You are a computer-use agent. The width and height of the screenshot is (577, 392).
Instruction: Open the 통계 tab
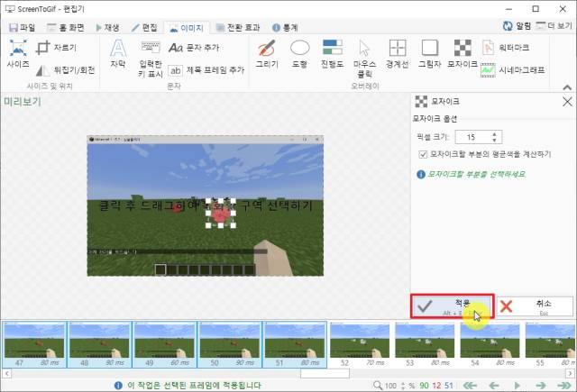tap(285, 28)
